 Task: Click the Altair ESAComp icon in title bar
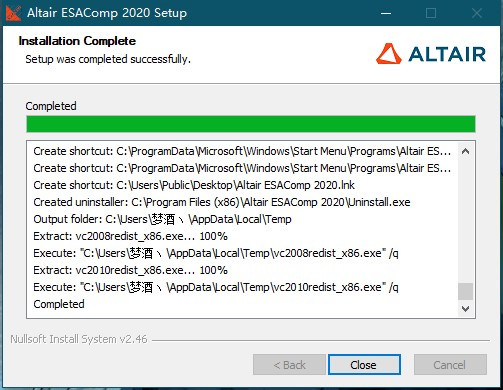point(13,13)
